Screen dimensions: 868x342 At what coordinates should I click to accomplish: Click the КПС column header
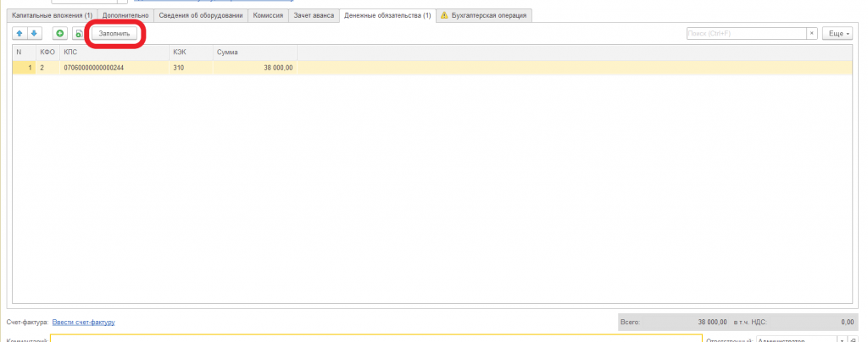click(x=114, y=52)
